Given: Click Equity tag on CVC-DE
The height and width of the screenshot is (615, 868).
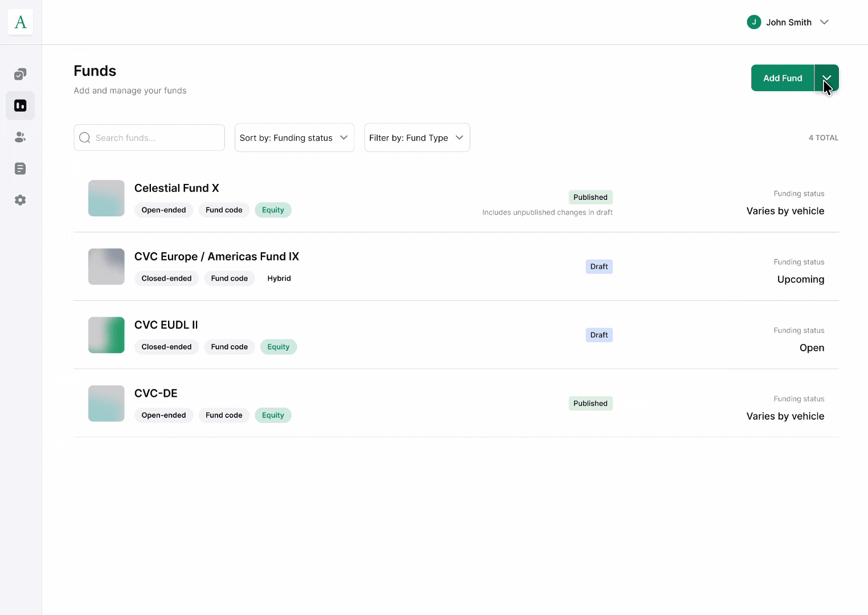Looking at the screenshot, I should tap(273, 415).
